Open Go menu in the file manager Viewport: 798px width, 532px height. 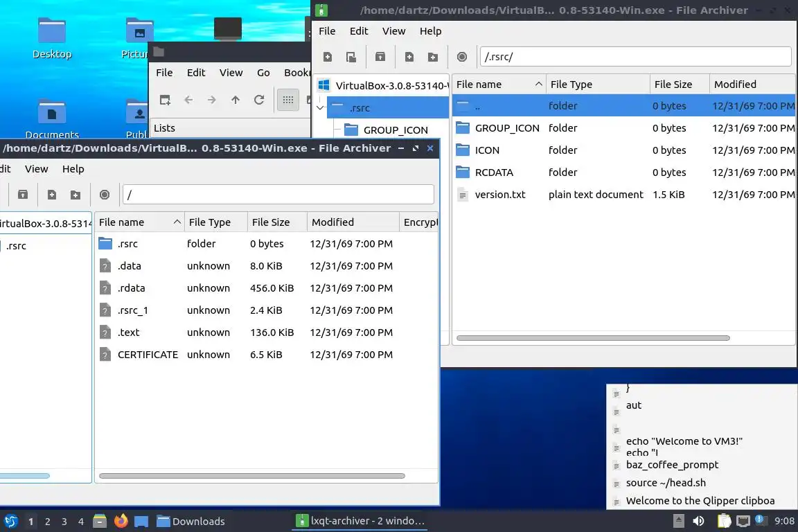pyautogui.click(x=263, y=73)
